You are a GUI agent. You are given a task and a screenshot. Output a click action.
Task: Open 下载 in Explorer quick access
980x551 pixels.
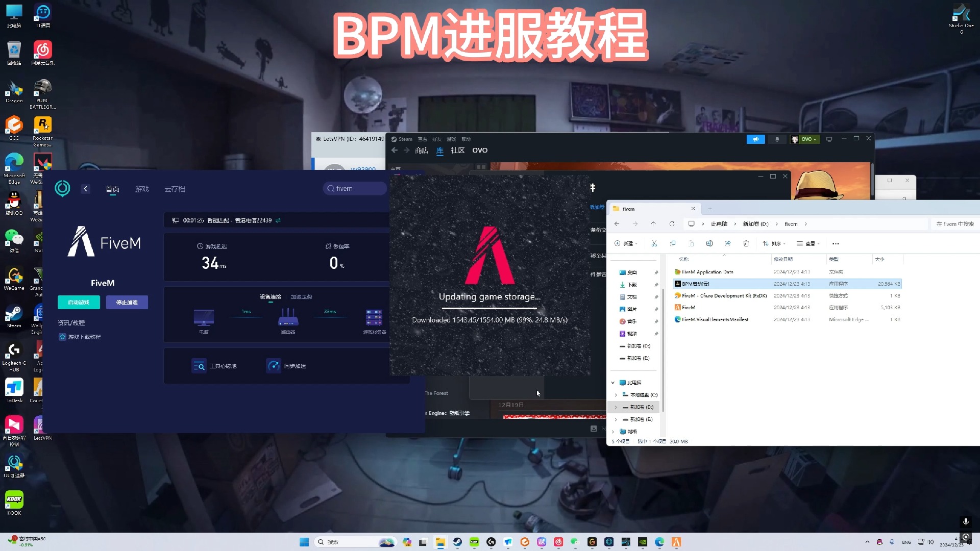(631, 285)
